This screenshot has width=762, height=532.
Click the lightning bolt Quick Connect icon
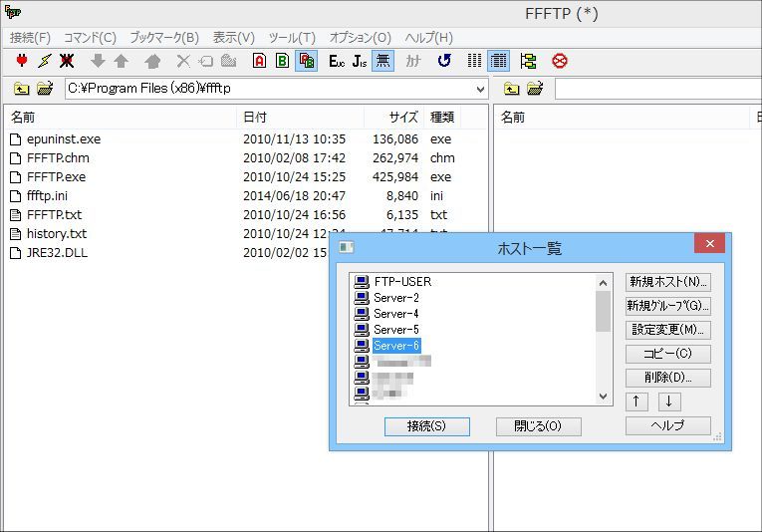coord(44,61)
